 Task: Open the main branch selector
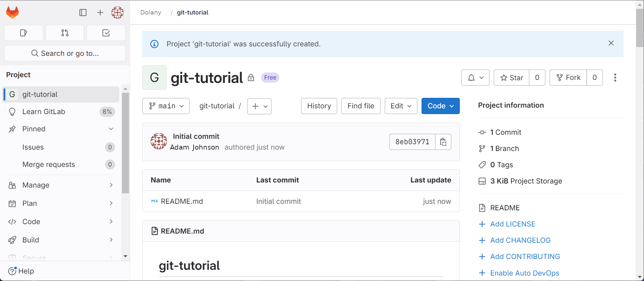coord(166,106)
